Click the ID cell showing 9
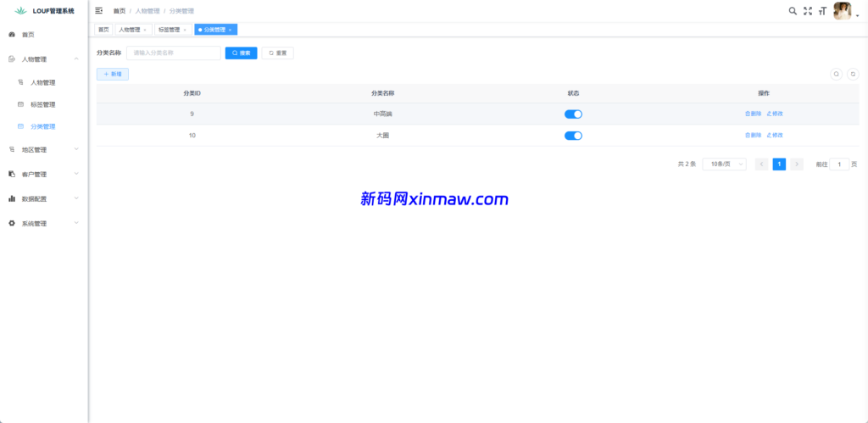The image size is (868, 423). (x=192, y=114)
